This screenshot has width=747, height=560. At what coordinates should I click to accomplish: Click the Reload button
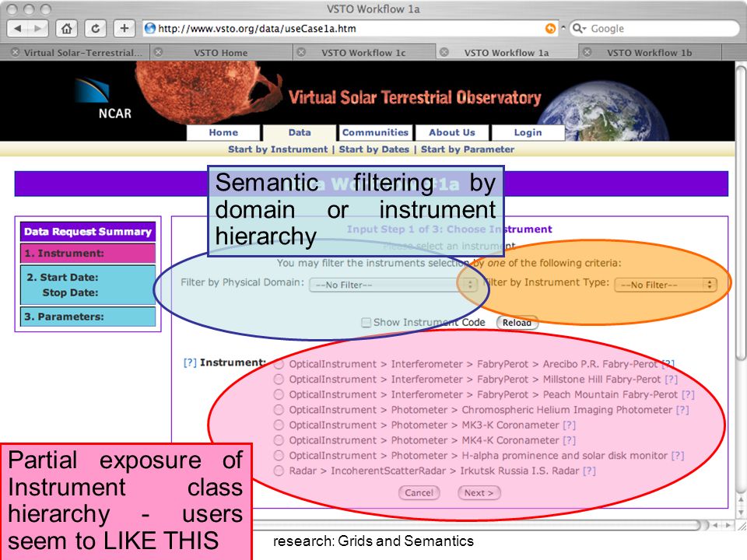point(517,322)
